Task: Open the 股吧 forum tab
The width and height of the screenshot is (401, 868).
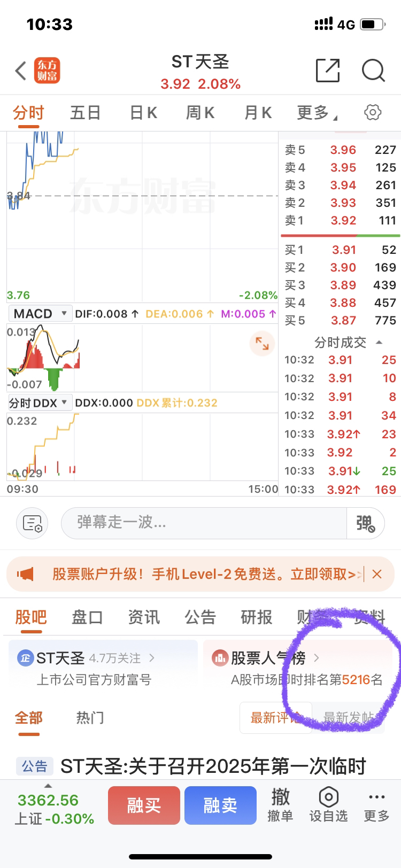Action: pyautogui.click(x=31, y=617)
